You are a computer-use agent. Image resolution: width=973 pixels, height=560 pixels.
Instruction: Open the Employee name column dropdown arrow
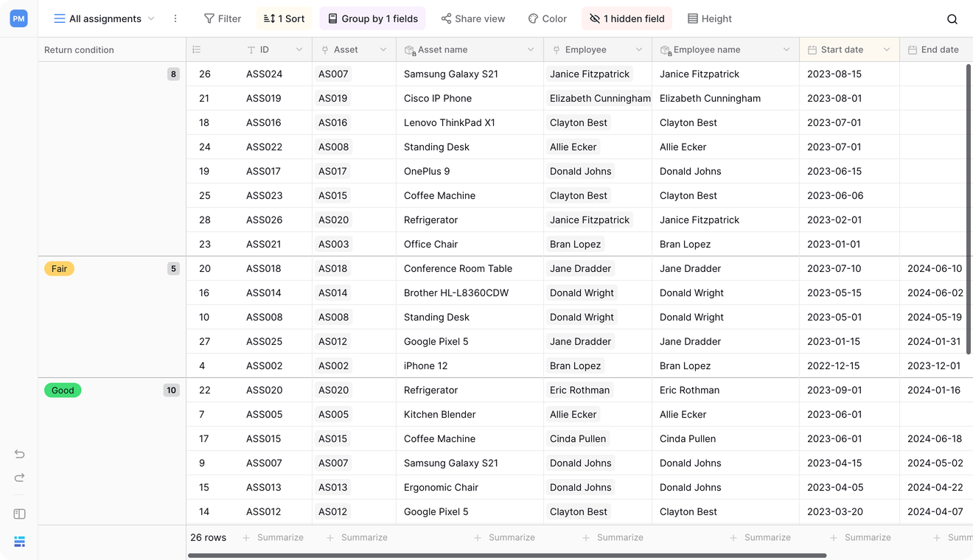(787, 49)
